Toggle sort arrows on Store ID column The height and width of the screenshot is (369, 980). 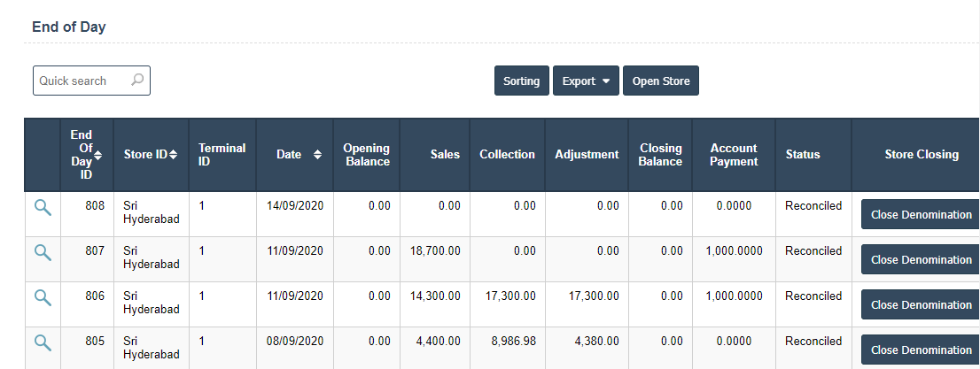(x=173, y=155)
